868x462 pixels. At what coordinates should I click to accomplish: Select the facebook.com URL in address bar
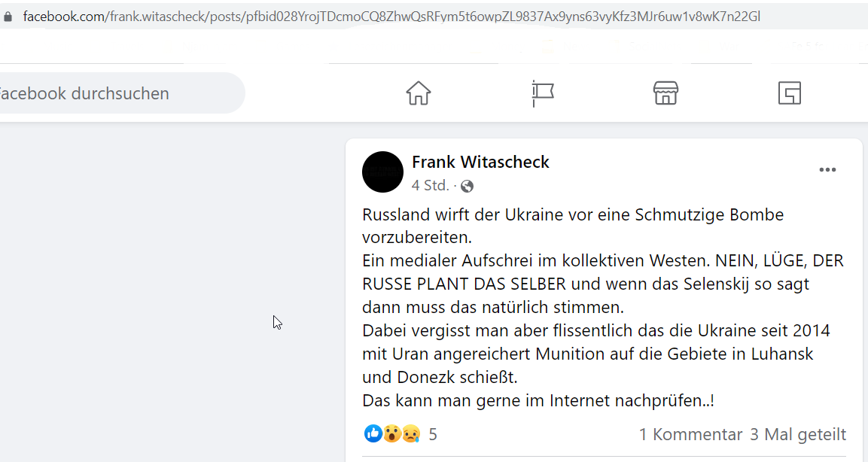pos(391,17)
